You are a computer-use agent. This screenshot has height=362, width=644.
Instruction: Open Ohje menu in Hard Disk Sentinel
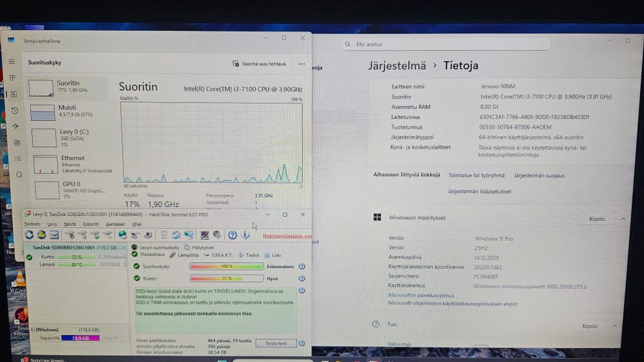(137, 224)
